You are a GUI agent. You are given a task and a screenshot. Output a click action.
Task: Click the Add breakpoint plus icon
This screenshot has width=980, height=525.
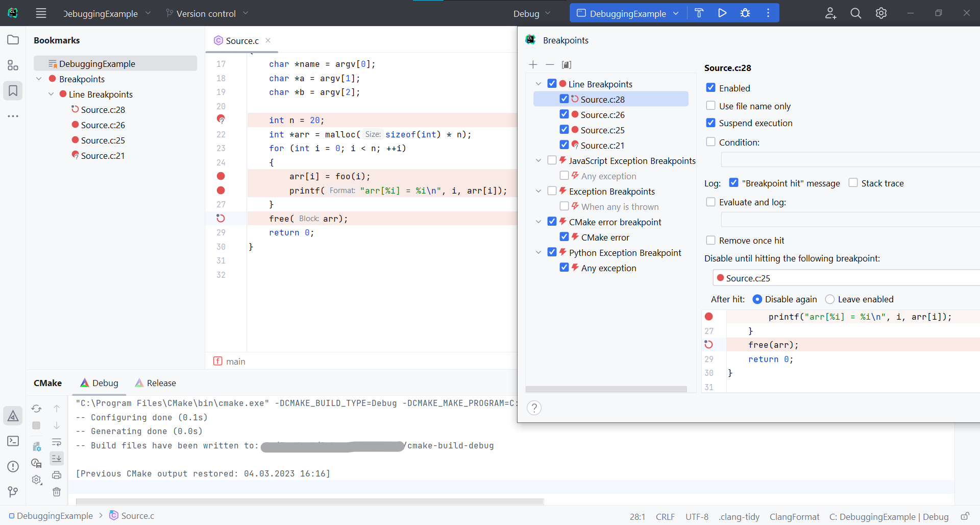[533, 64]
